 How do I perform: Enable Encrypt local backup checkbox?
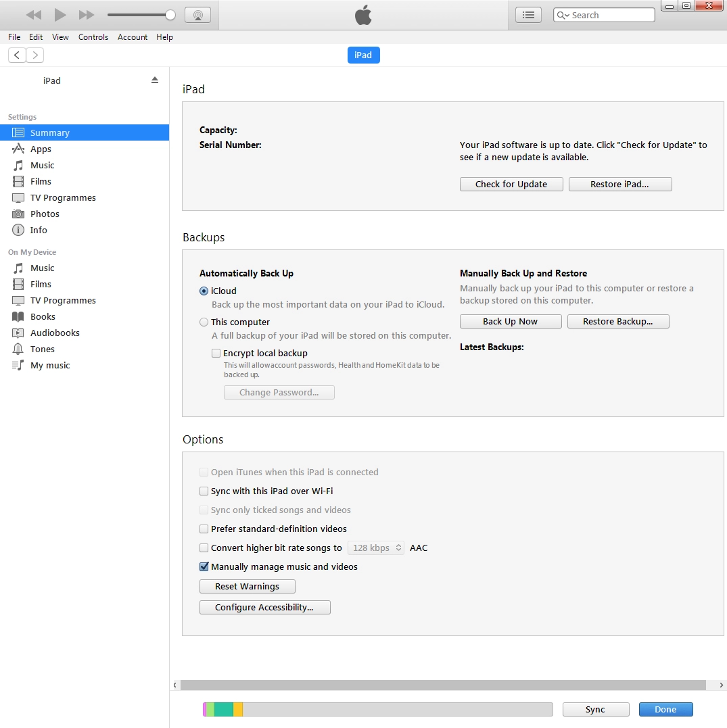point(216,353)
